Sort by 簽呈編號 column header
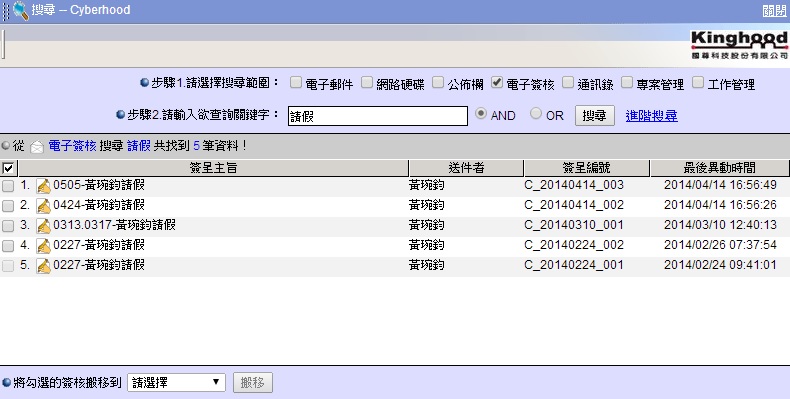The width and height of the screenshot is (790, 399). (x=586, y=168)
